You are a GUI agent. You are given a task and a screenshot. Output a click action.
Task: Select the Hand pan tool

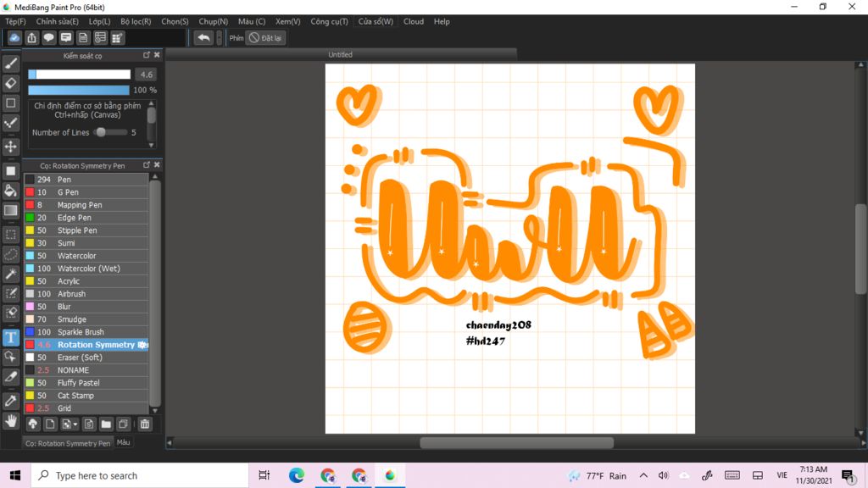point(10,421)
